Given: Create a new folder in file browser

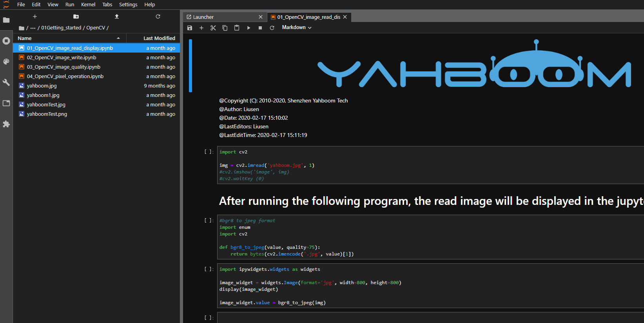Looking at the screenshot, I should point(76,16).
